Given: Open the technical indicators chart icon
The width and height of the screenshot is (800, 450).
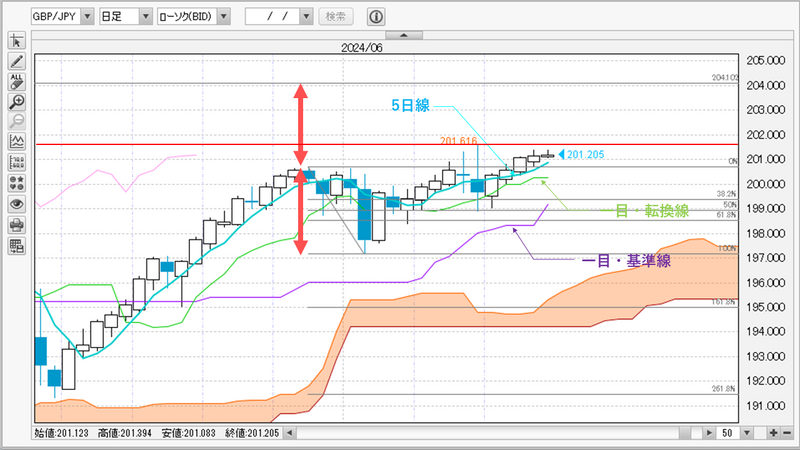Looking at the screenshot, I should (x=16, y=142).
